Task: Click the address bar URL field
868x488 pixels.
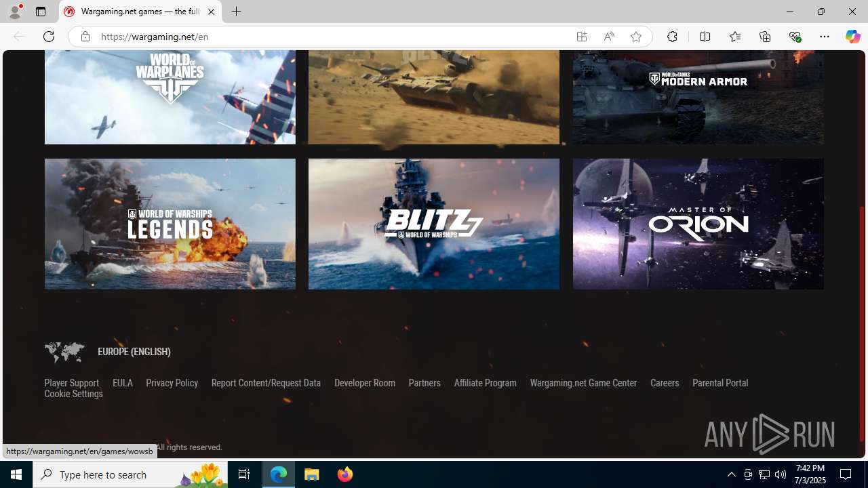Action: coord(332,37)
